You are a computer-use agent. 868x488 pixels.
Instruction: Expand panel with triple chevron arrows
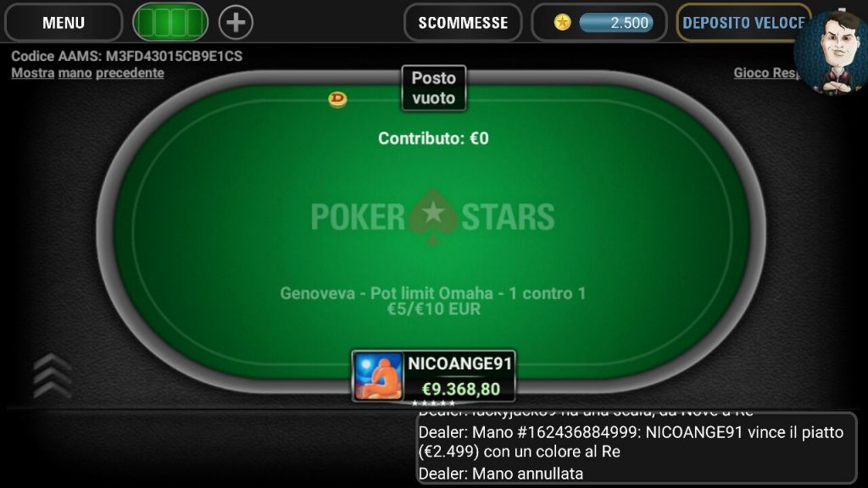coord(52,376)
